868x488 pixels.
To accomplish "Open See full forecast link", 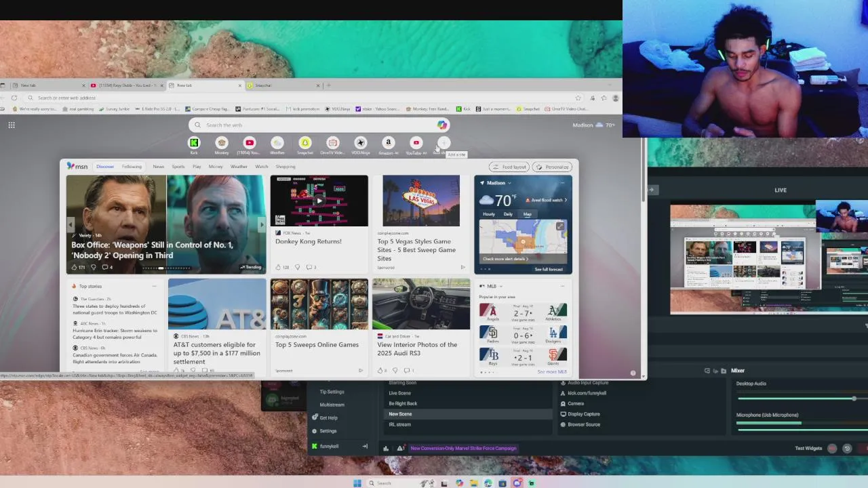I will click(x=549, y=269).
